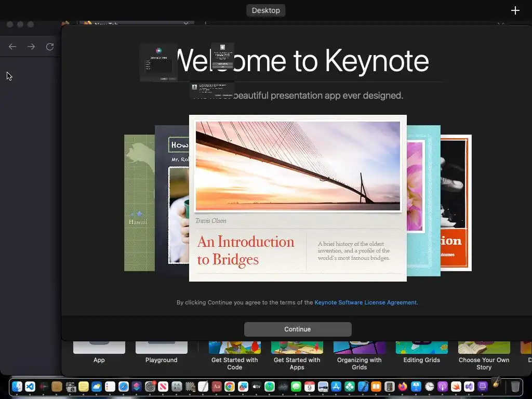
Task: Open Podcasts from the dock
Action: click(443, 387)
